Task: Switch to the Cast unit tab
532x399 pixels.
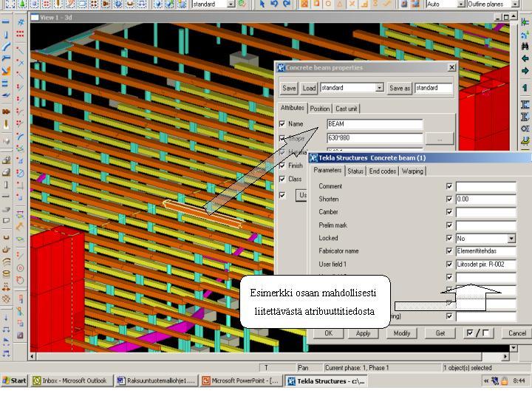Action: (x=346, y=109)
